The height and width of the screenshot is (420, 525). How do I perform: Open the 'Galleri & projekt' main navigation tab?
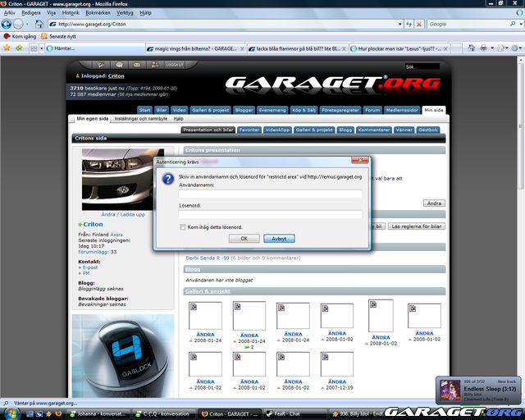[x=211, y=110]
